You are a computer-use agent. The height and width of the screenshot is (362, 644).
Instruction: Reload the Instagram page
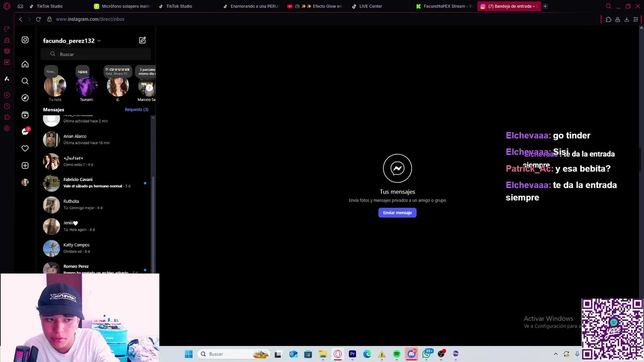(x=38, y=19)
